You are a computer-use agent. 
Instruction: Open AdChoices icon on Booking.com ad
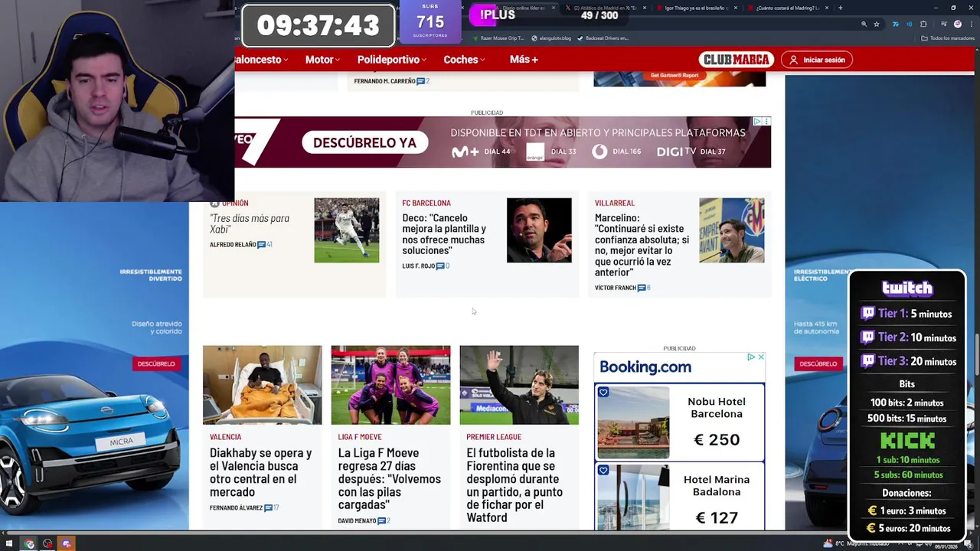coord(751,357)
